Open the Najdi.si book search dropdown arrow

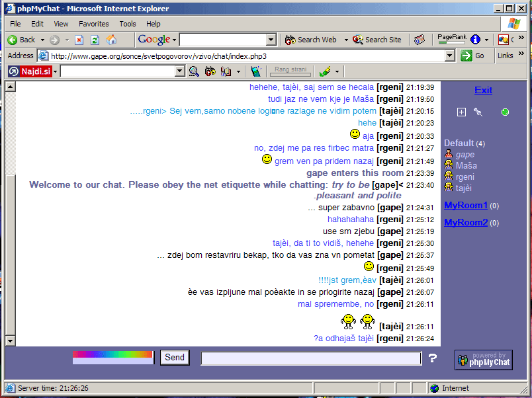pos(238,71)
